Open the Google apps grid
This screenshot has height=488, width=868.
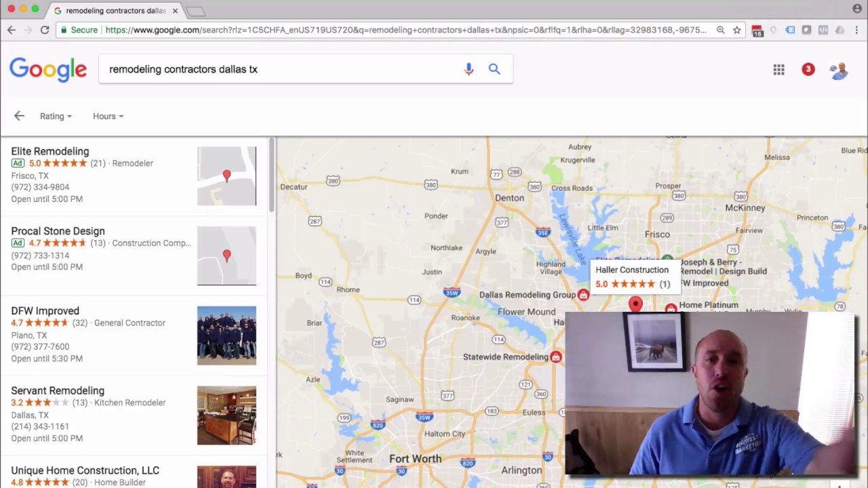click(778, 69)
